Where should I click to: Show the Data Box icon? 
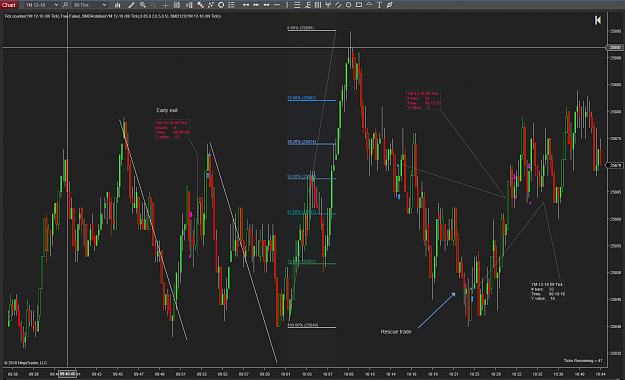coord(177,5)
